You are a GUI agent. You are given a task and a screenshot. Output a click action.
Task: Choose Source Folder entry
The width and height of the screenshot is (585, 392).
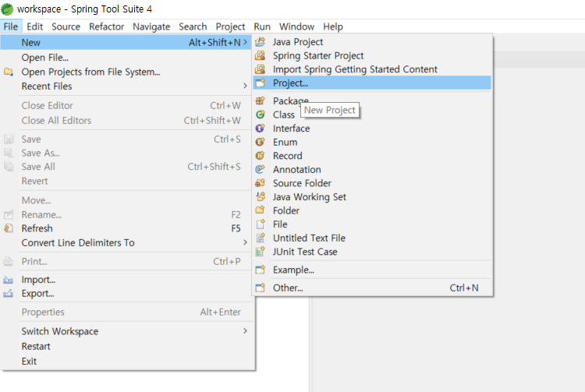coord(372,183)
